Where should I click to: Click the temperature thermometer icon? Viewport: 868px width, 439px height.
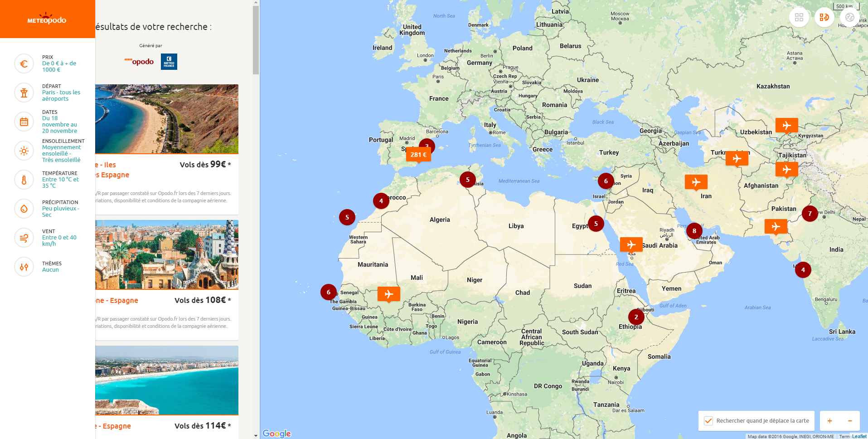[24, 180]
